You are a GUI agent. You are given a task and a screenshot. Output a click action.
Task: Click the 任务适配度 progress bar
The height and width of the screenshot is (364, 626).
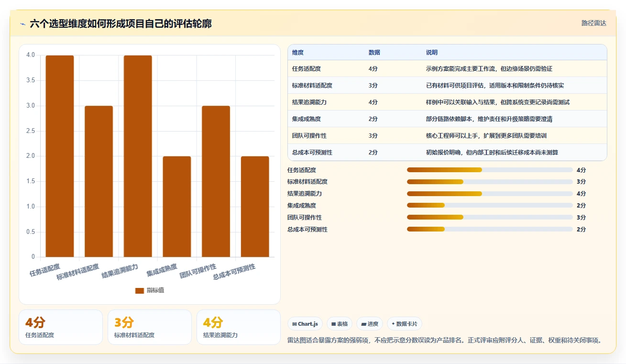[x=490, y=170]
